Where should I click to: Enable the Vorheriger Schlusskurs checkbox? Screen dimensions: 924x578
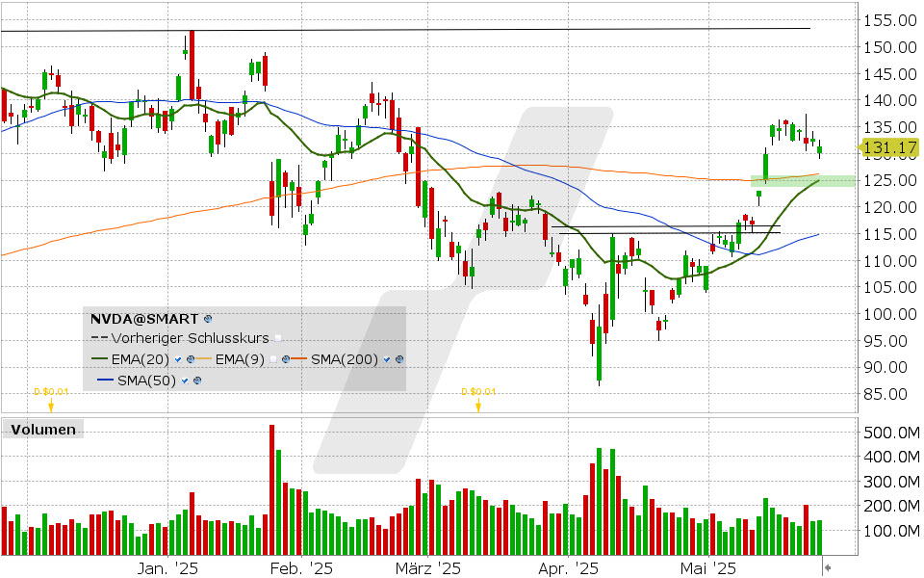278,338
